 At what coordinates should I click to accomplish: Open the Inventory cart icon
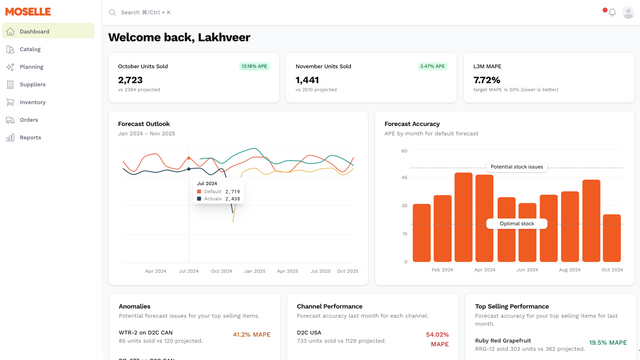10,102
